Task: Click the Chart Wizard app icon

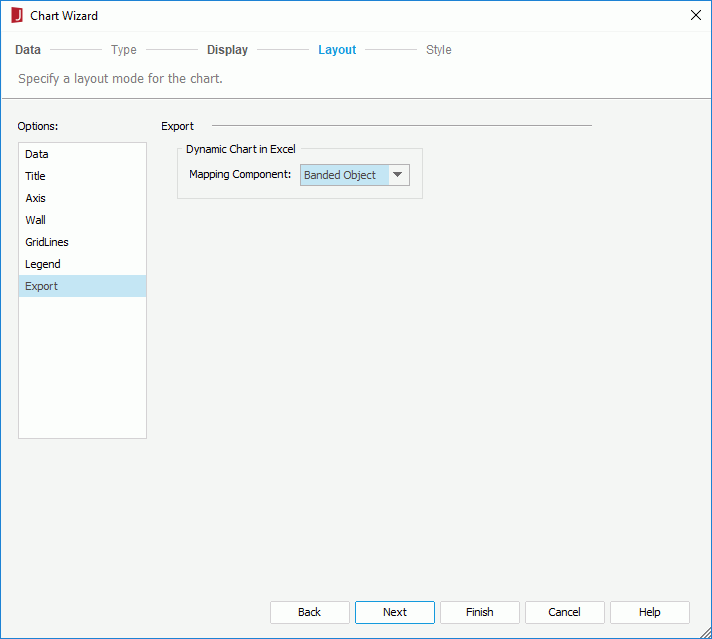Action: tap(17, 15)
